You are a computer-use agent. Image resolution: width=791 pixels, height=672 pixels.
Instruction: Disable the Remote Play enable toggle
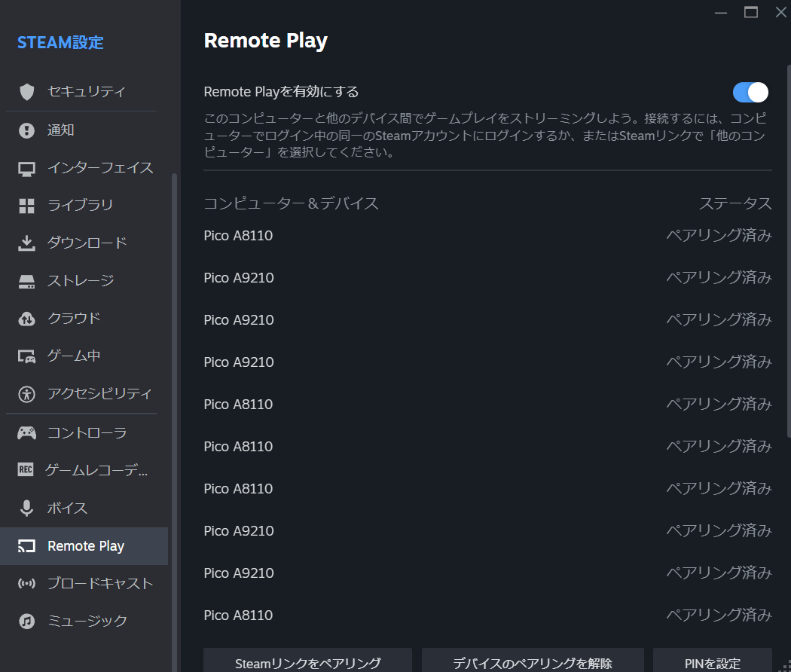pos(750,92)
